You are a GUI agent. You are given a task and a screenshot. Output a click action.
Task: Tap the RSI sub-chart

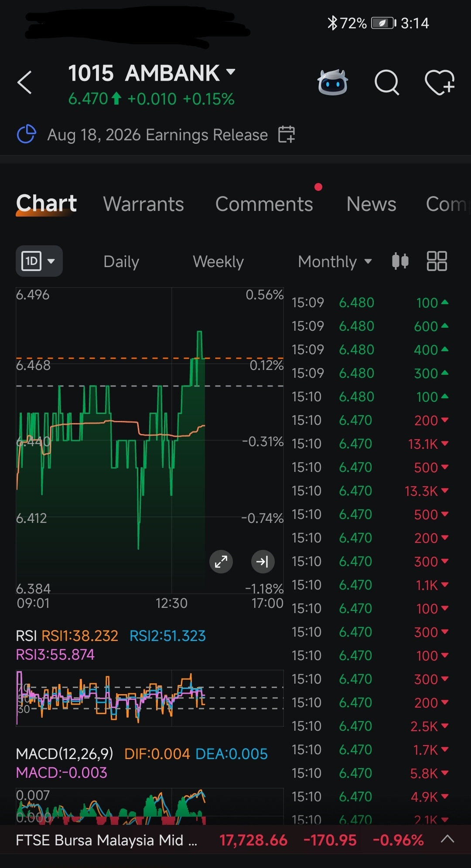pos(150,698)
